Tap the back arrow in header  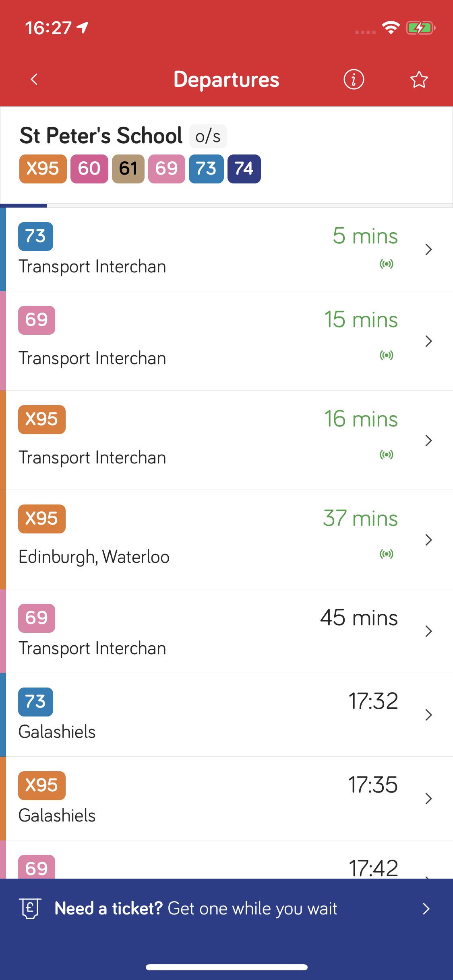tap(34, 79)
